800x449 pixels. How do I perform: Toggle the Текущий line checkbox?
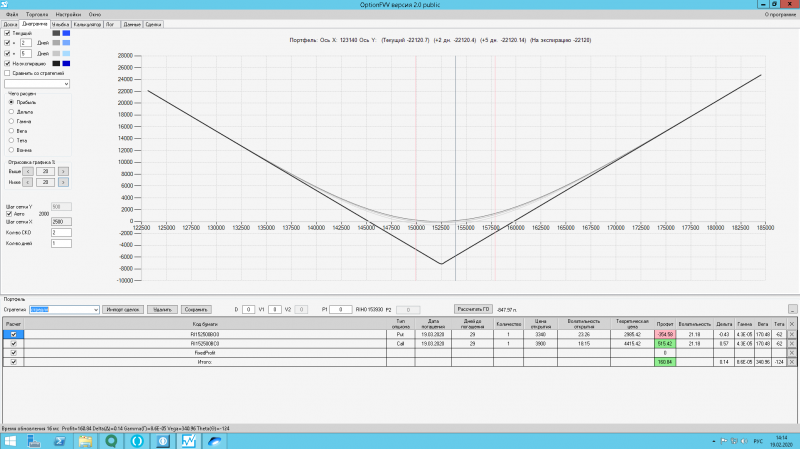7,33
